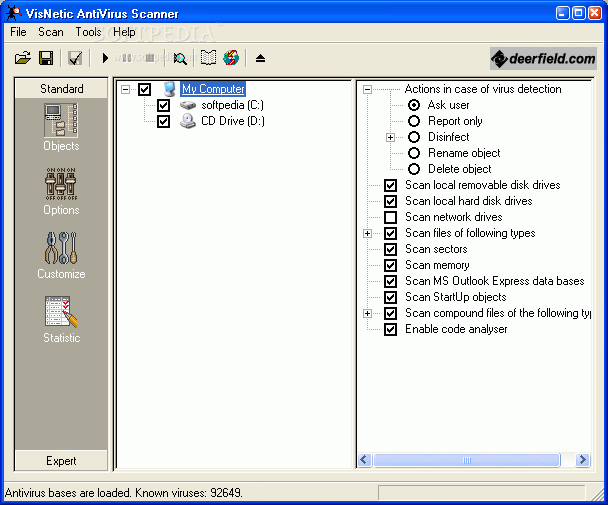Click the My Computer icon in tree
The height and width of the screenshot is (505, 608).
169,89
